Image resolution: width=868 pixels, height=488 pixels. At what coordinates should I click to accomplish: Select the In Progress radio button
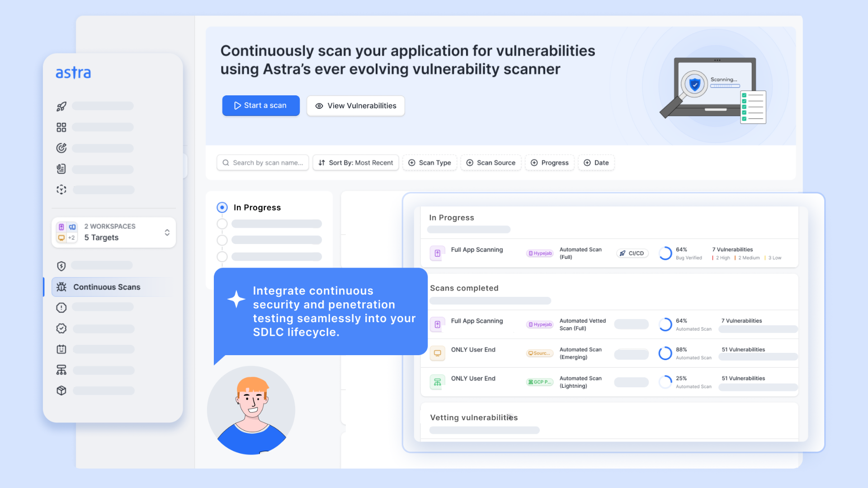[222, 207]
